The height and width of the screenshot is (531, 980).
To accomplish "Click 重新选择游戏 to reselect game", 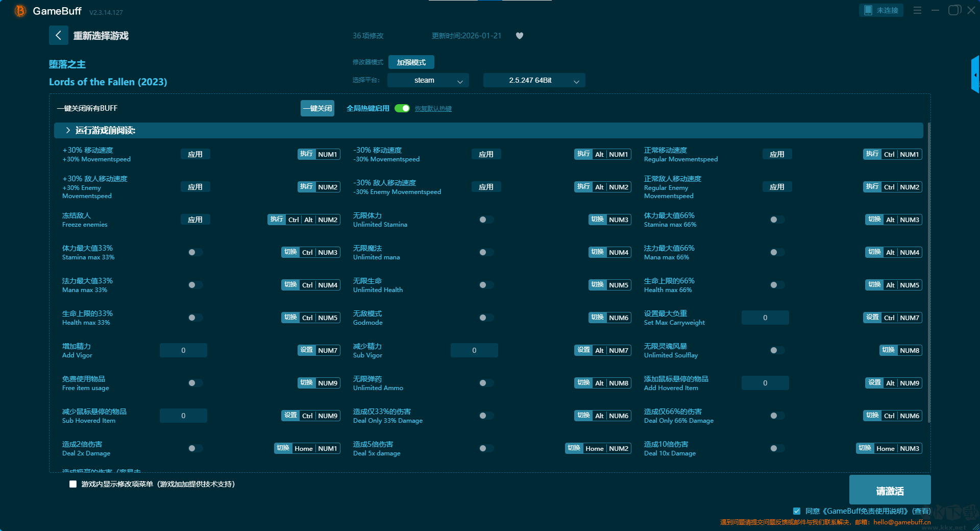I will [x=101, y=36].
